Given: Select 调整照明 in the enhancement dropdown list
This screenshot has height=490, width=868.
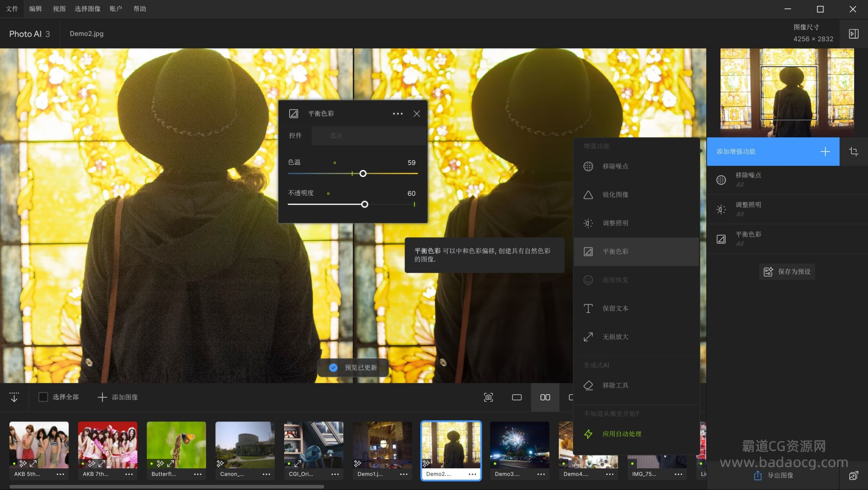Looking at the screenshot, I should (x=636, y=223).
